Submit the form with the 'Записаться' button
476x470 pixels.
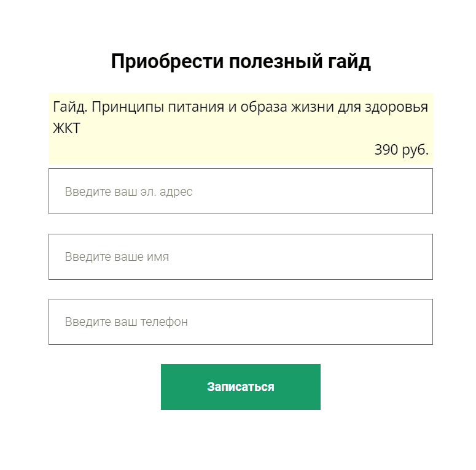tap(240, 387)
